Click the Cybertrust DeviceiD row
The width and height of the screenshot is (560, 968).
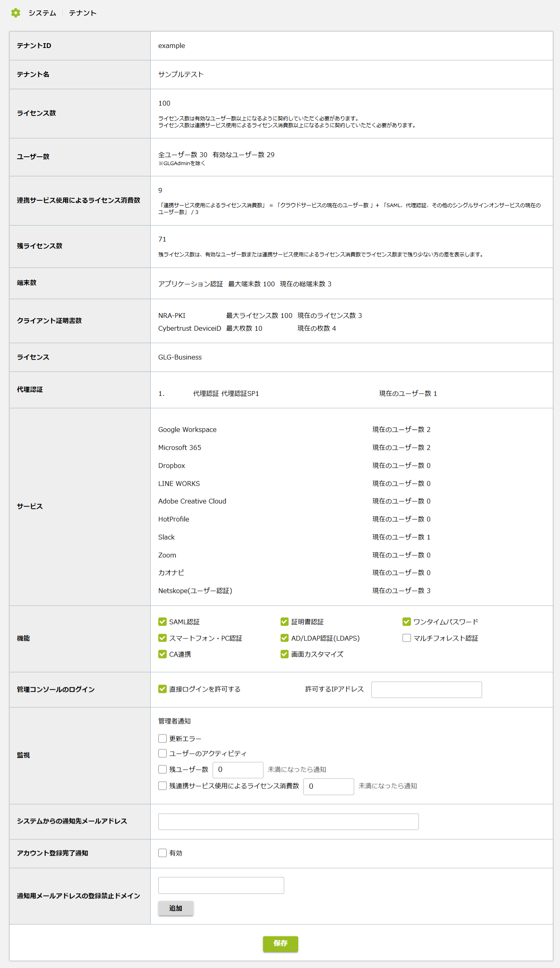pos(247,328)
